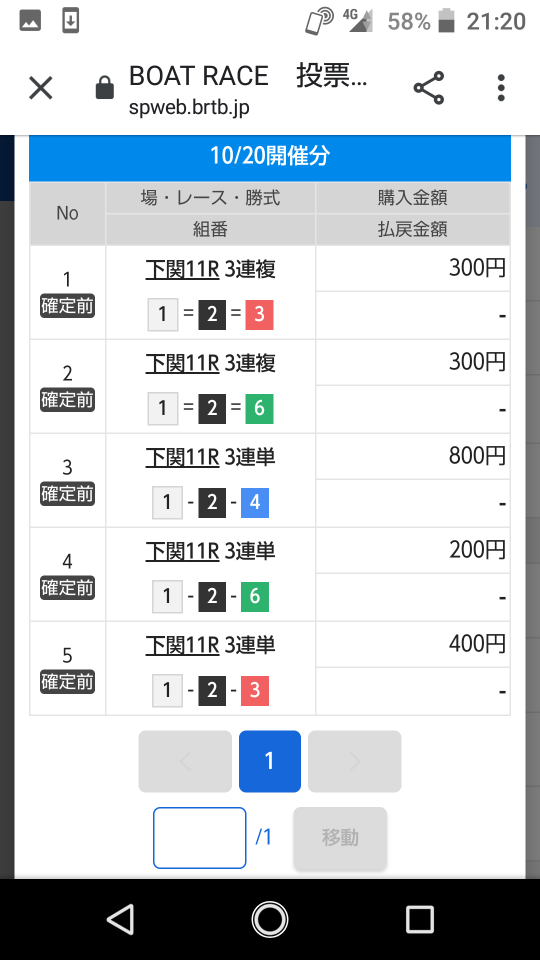Viewport: 540px width, 960px height.
Task: Tap Android back navigation triangle
Action: coord(121,920)
